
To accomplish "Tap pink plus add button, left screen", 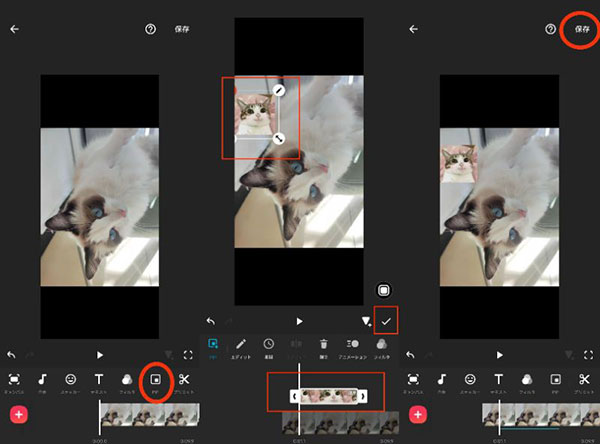I will 19,415.
